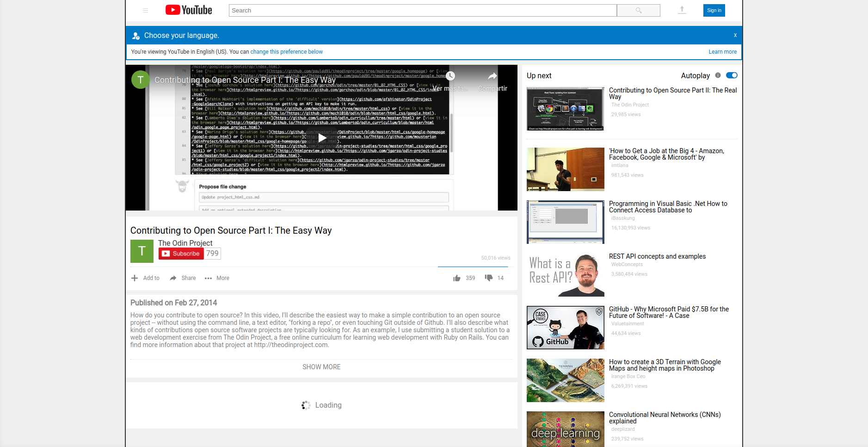Open 3D Terrain video thumbnail
The height and width of the screenshot is (447, 868).
(x=566, y=380)
